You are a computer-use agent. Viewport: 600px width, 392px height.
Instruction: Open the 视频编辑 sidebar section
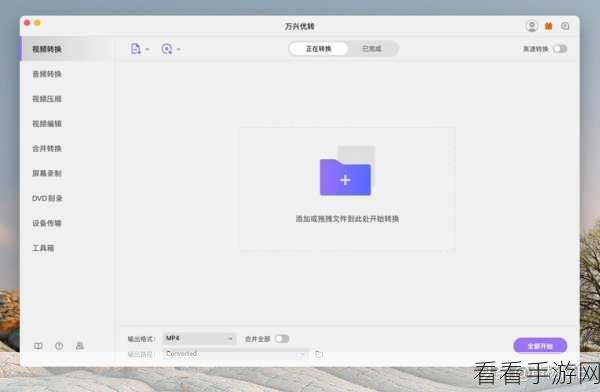click(x=47, y=124)
